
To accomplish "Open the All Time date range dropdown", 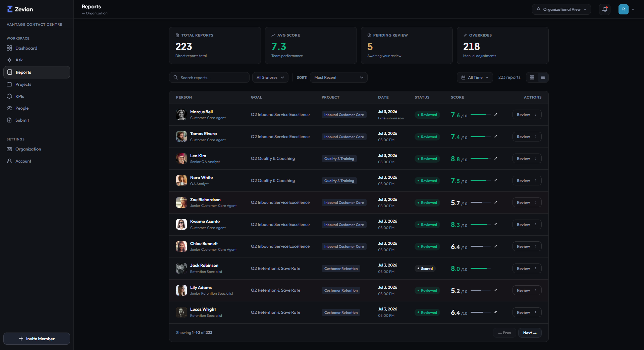I will [x=475, y=77].
